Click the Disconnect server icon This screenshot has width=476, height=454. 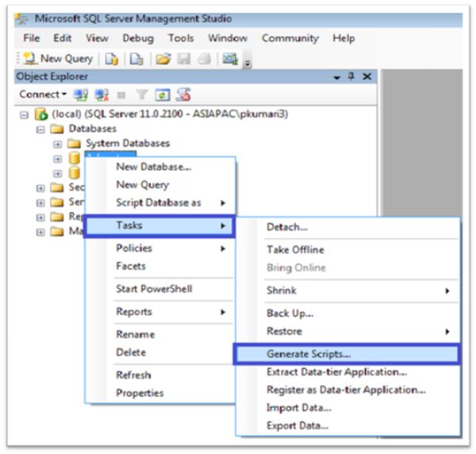102,94
